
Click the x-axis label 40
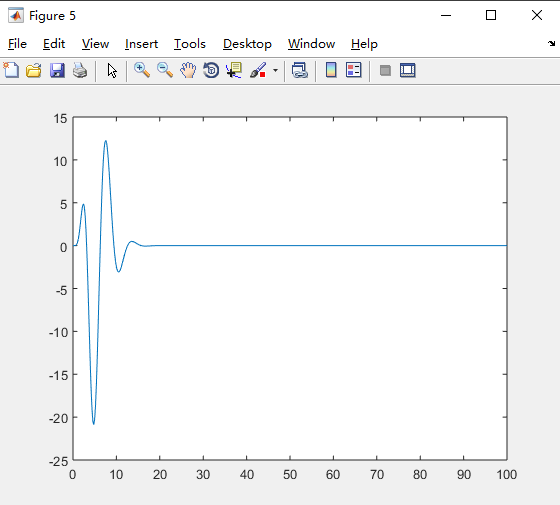coord(247,475)
